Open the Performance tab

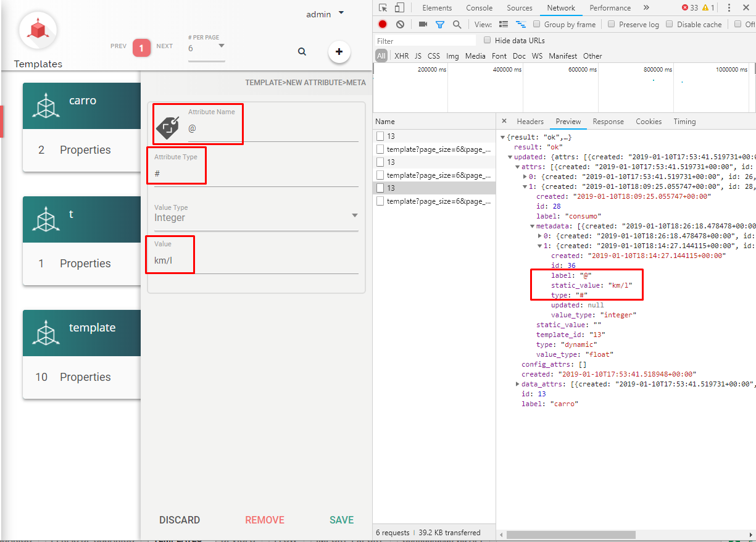[610, 8]
